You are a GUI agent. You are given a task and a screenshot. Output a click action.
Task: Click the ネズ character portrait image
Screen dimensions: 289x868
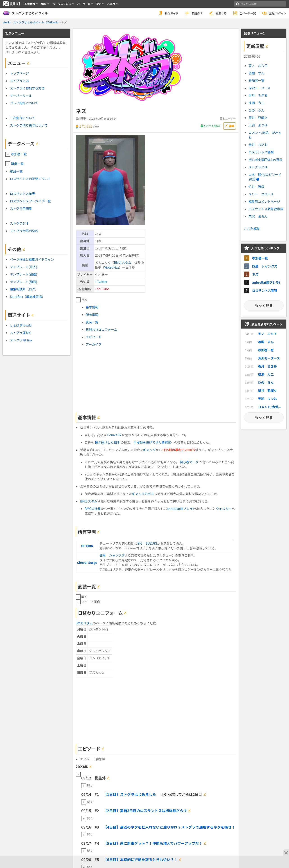point(110,180)
